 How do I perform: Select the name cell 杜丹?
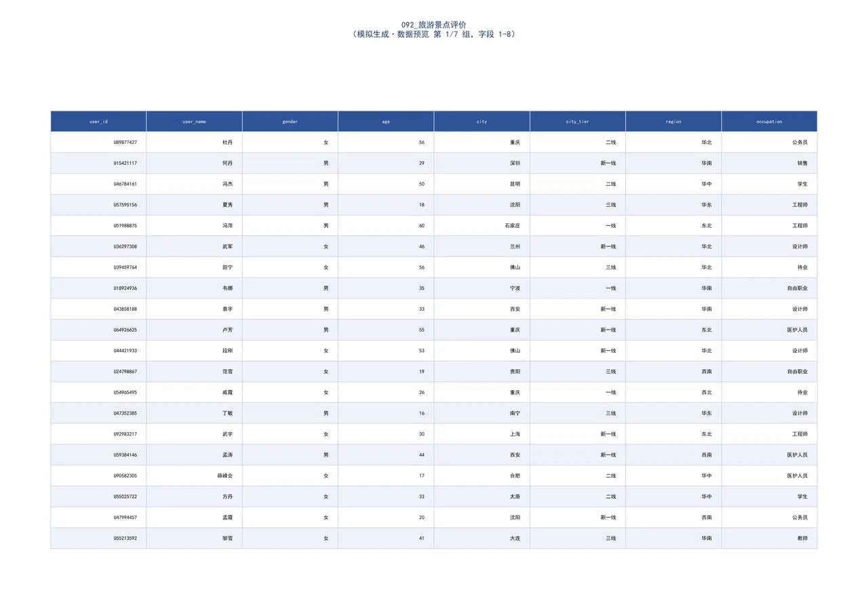click(x=194, y=142)
